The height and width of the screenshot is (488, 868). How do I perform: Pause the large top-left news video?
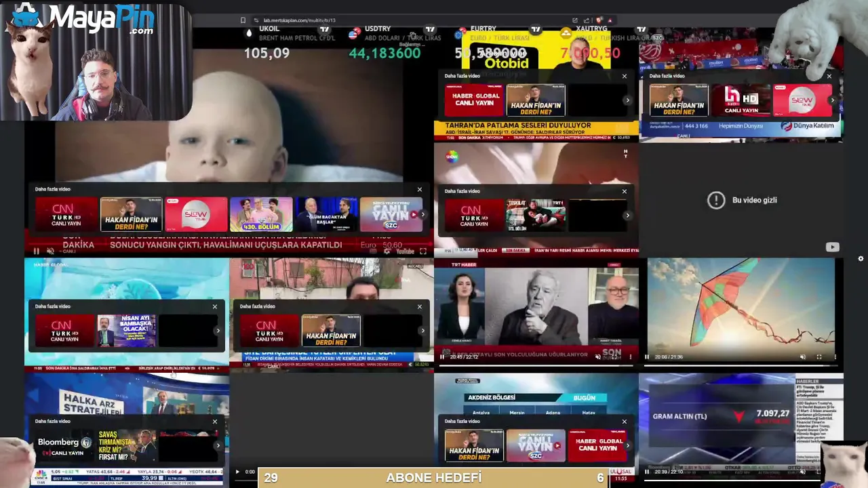tap(36, 251)
